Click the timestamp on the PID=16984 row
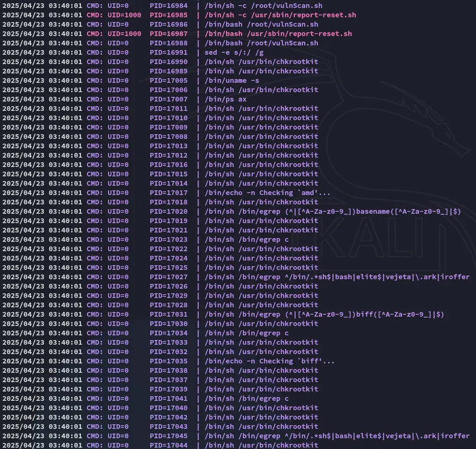 [42, 6]
